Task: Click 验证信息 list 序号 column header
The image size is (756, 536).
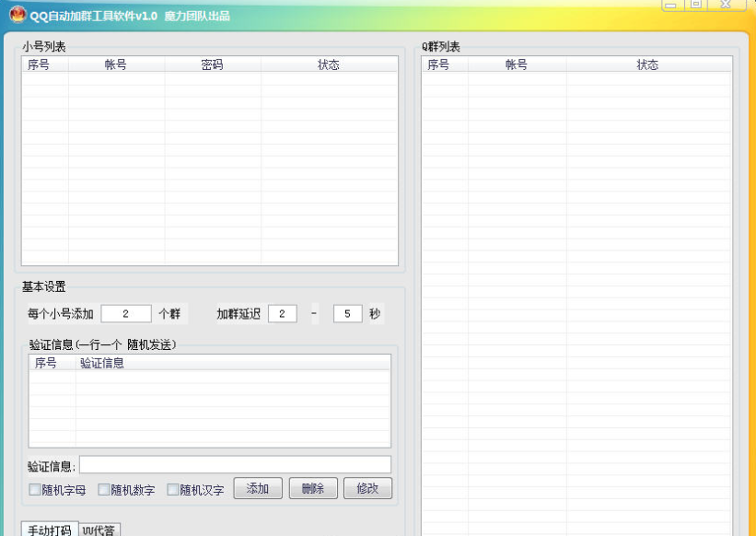Action: tap(52, 363)
